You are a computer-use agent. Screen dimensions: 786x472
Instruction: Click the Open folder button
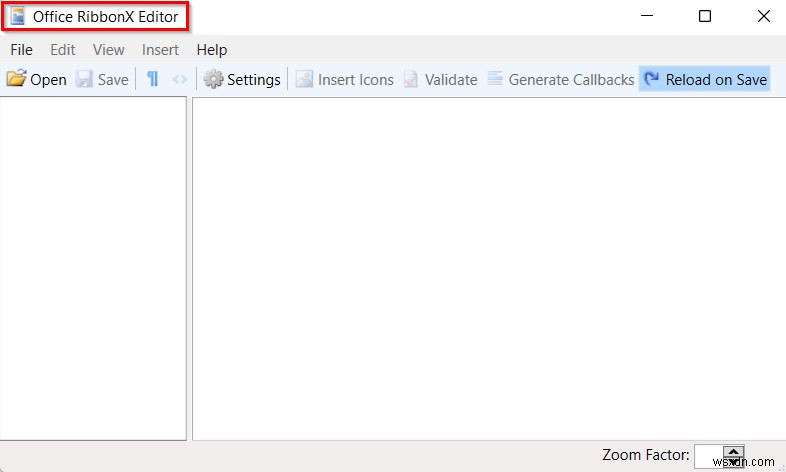36,79
